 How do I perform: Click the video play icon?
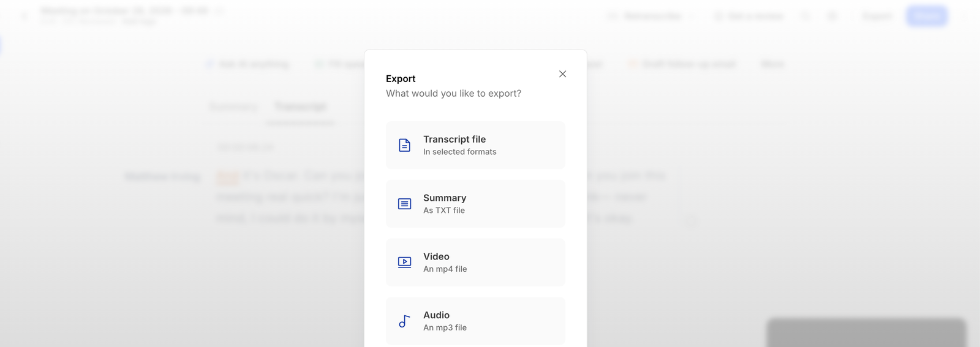click(x=404, y=263)
